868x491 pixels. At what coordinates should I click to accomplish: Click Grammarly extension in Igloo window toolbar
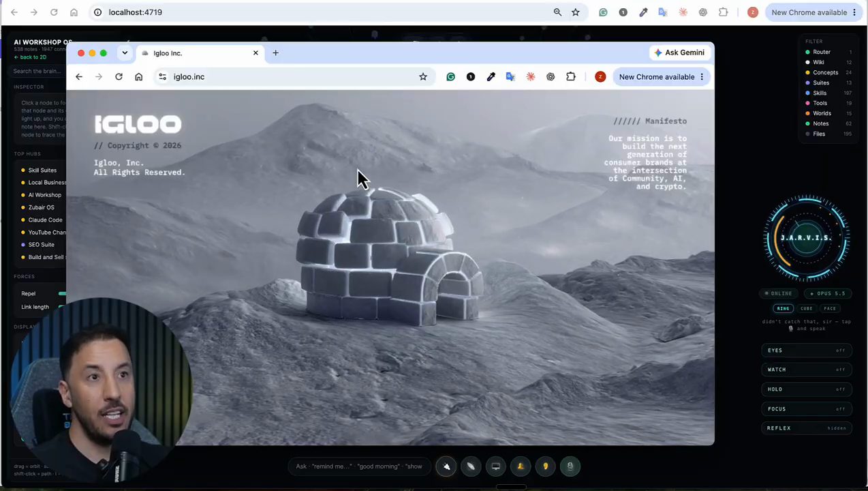point(450,77)
